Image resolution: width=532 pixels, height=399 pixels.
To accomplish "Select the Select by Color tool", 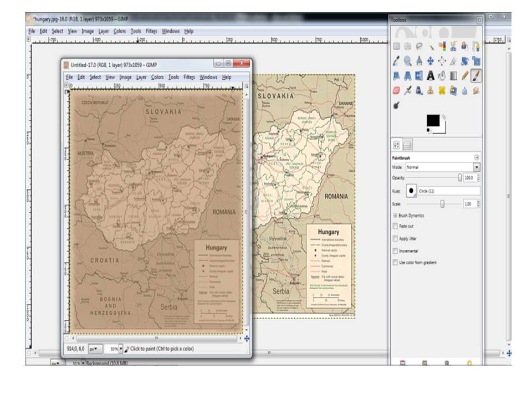I will coord(442,46).
